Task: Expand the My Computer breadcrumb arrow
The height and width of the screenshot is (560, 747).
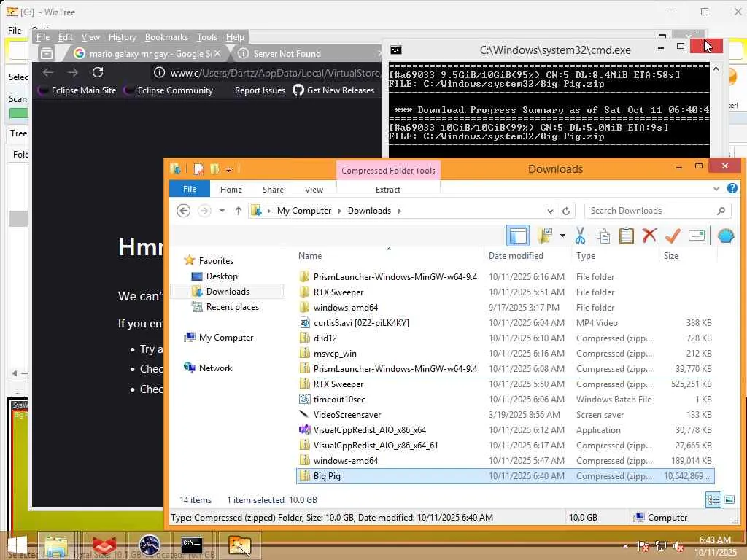Action: 339,211
